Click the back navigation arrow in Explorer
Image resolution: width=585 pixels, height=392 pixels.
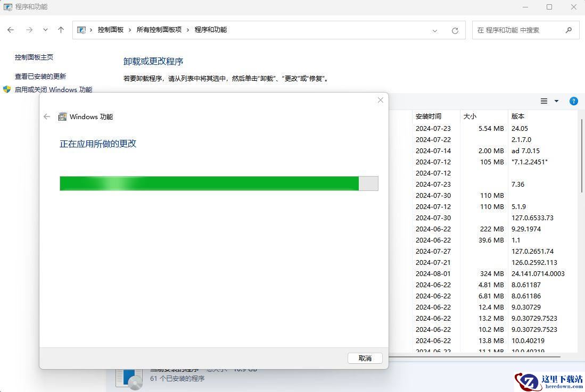(11, 30)
